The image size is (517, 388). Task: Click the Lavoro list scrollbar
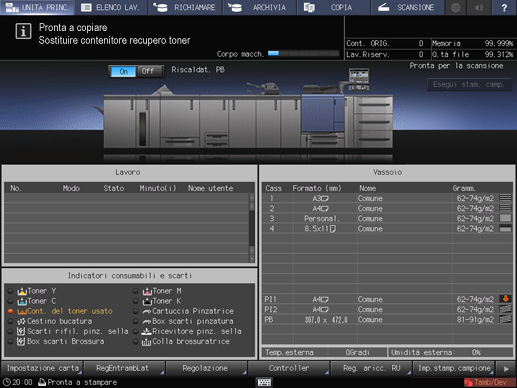(252, 228)
